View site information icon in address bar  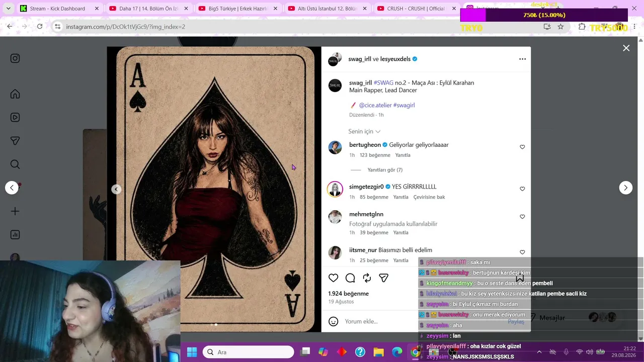pos(57,27)
